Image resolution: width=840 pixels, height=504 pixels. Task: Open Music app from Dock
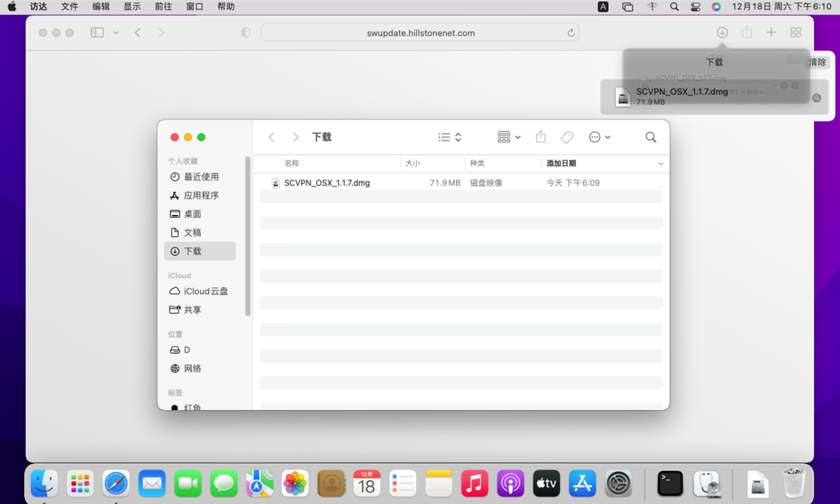[x=475, y=483]
